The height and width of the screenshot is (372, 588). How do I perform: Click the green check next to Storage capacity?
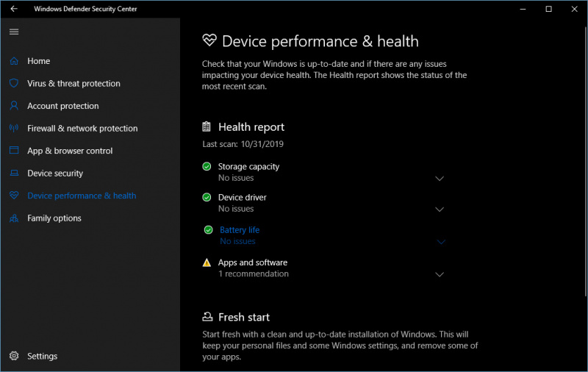point(207,166)
